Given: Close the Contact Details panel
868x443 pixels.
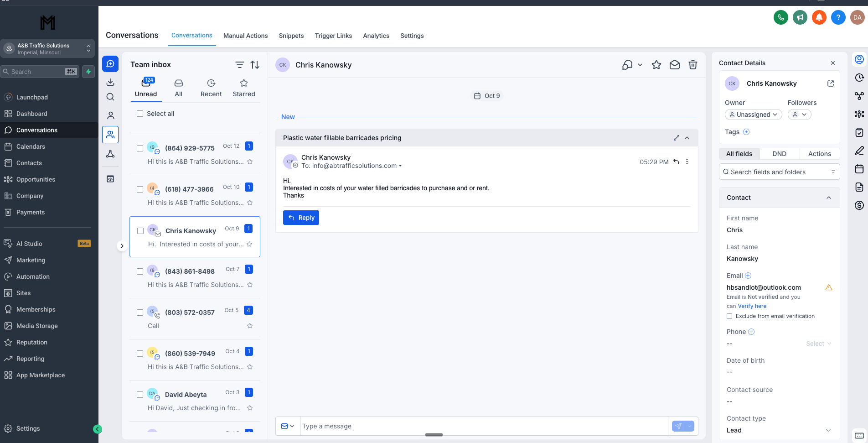Looking at the screenshot, I should 833,63.
